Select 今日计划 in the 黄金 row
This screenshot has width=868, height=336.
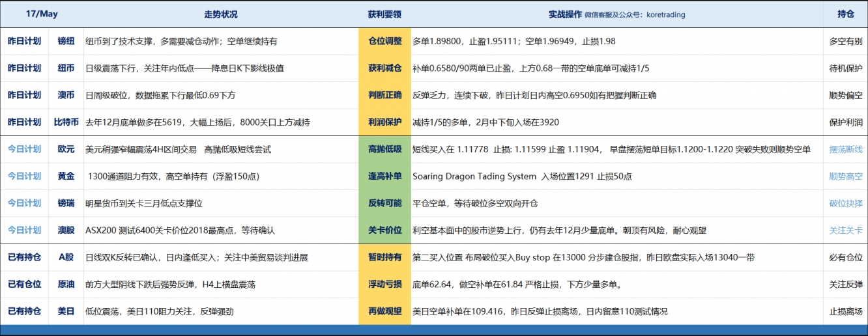24,176
